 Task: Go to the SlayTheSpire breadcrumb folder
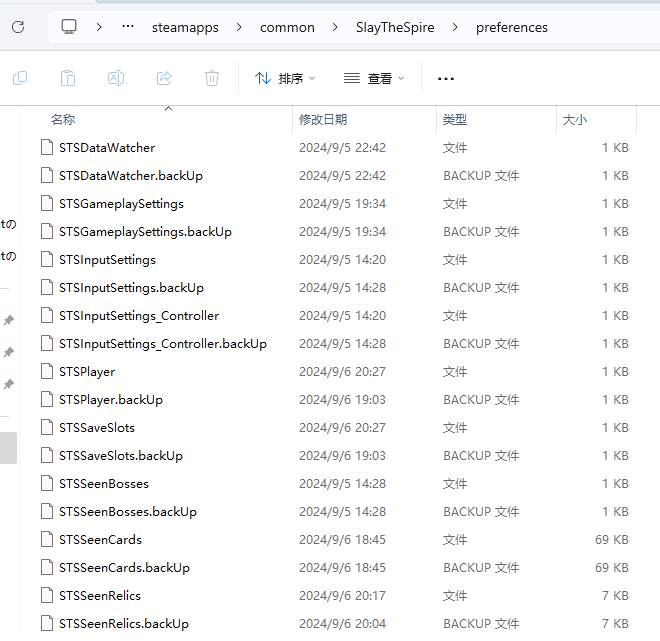click(395, 28)
